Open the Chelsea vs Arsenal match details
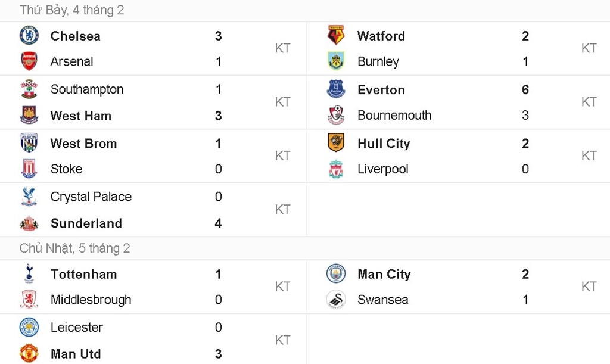The image size is (610, 364). [149, 48]
